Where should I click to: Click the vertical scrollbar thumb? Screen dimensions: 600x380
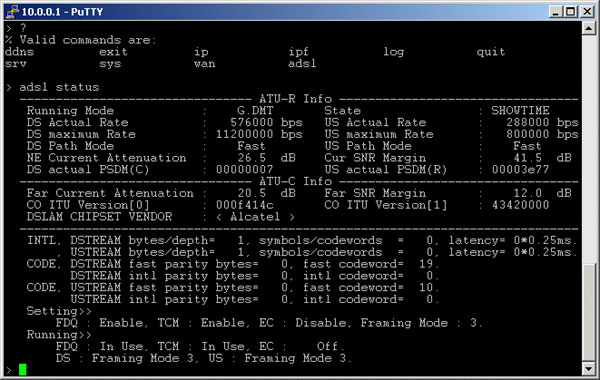[x=589, y=313]
